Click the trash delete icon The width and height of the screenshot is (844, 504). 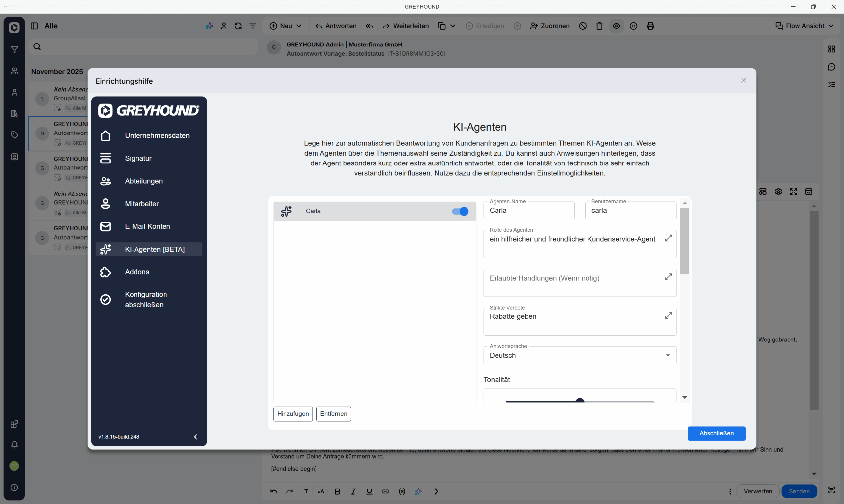(x=599, y=26)
